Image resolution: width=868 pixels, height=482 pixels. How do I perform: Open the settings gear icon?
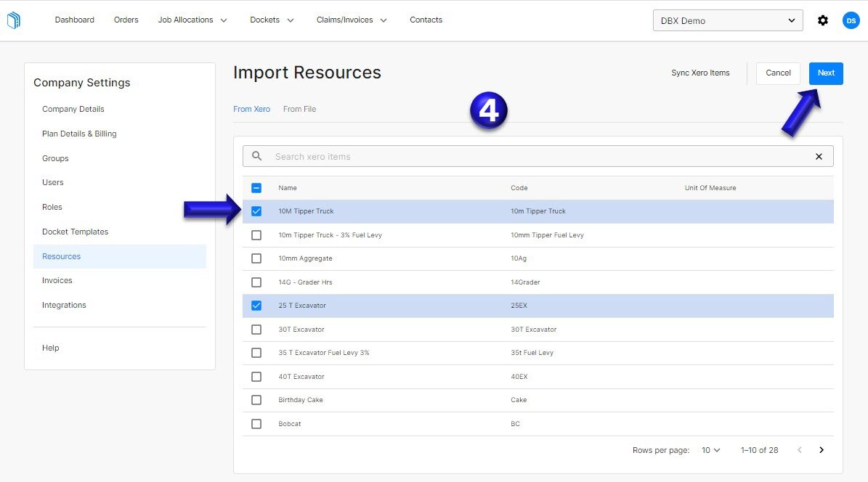pos(823,20)
